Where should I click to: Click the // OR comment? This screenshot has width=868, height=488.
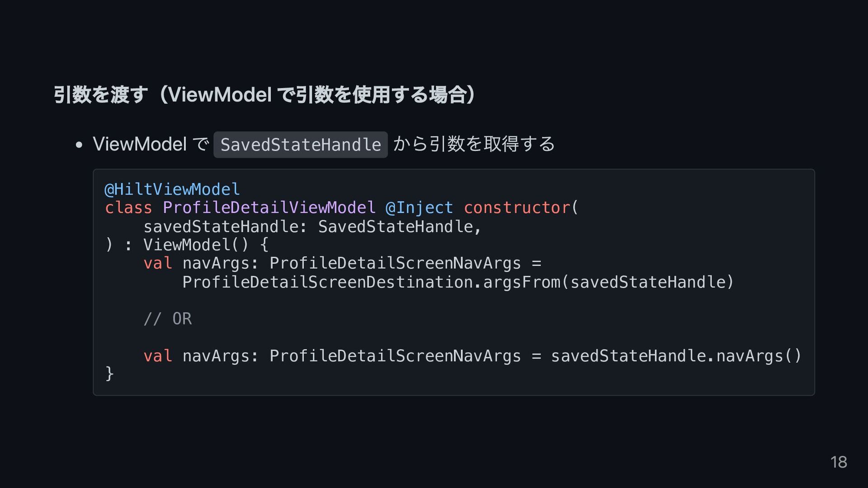168,319
